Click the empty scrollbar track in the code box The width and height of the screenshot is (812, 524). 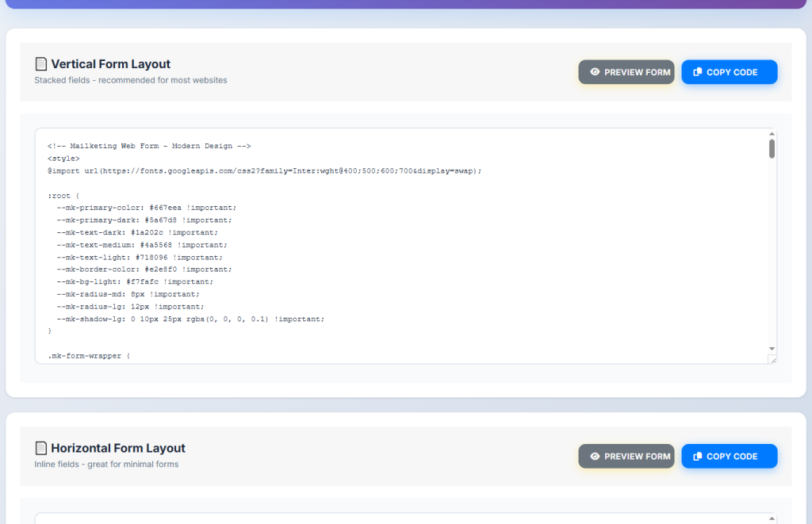(772, 254)
